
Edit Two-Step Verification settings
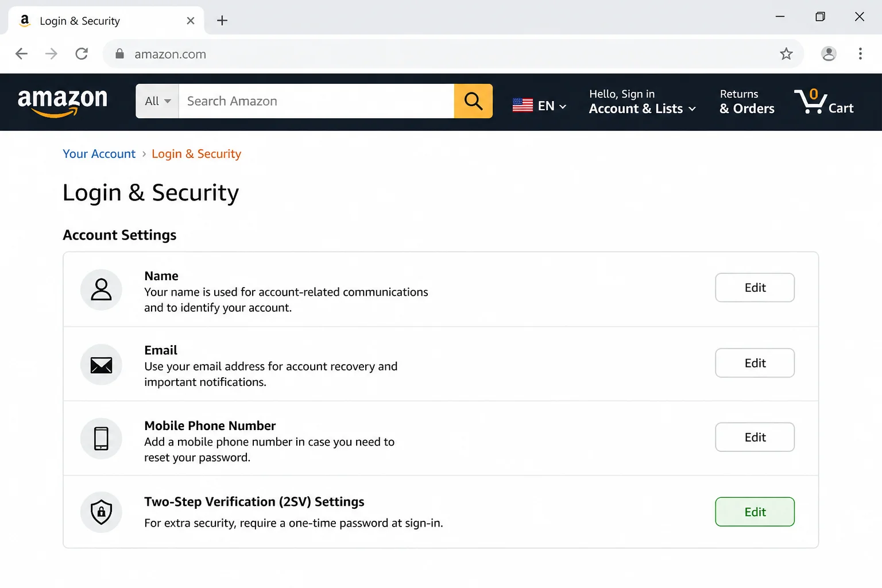point(755,512)
